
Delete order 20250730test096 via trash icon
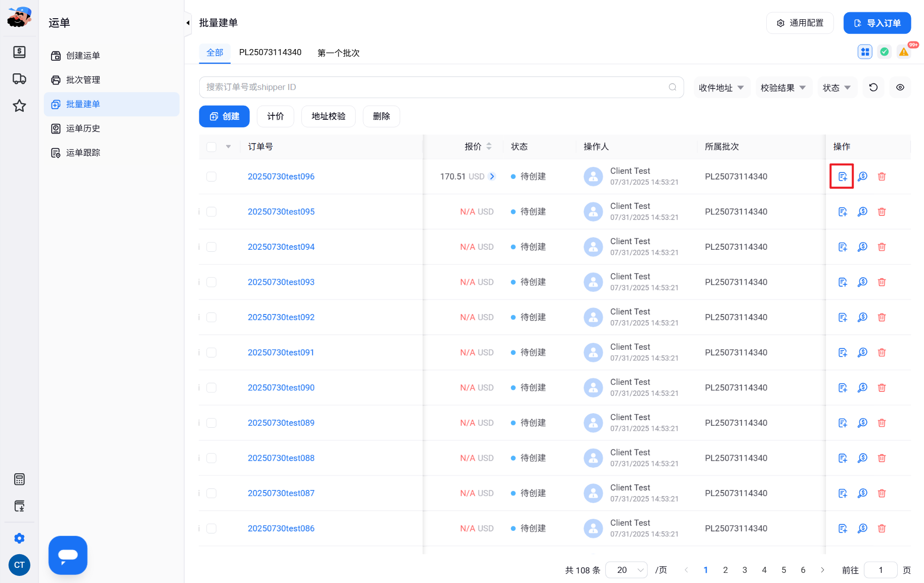[x=882, y=176]
